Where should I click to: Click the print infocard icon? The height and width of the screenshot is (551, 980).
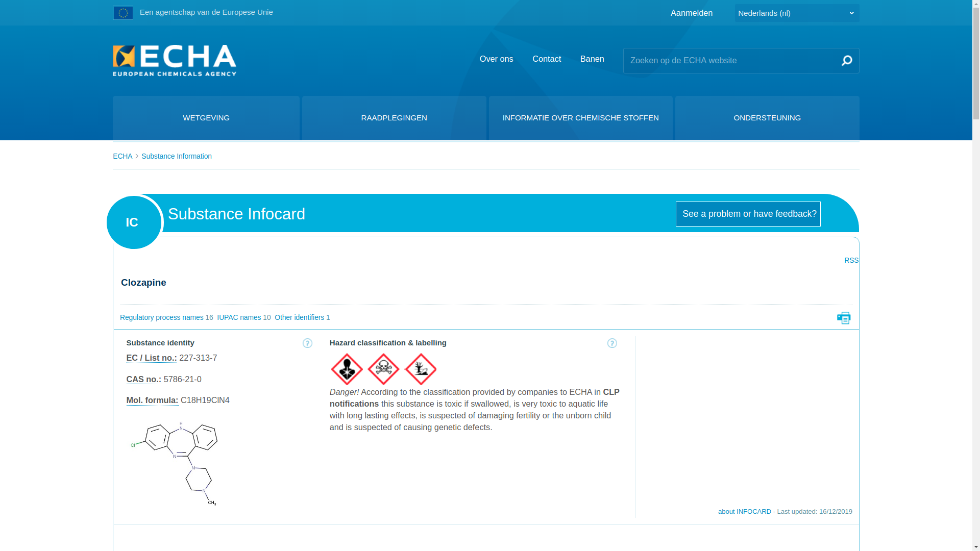843,318
